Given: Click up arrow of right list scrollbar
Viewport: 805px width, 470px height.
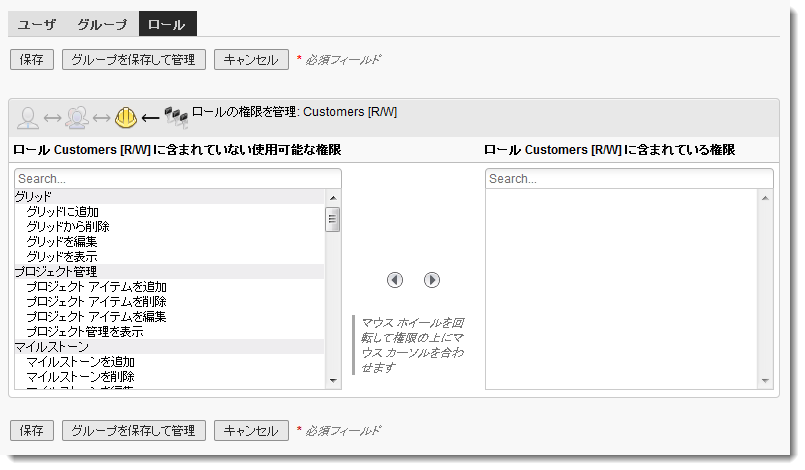Looking at the screenshot, I should pyautogui.click(x=765, y=198).
